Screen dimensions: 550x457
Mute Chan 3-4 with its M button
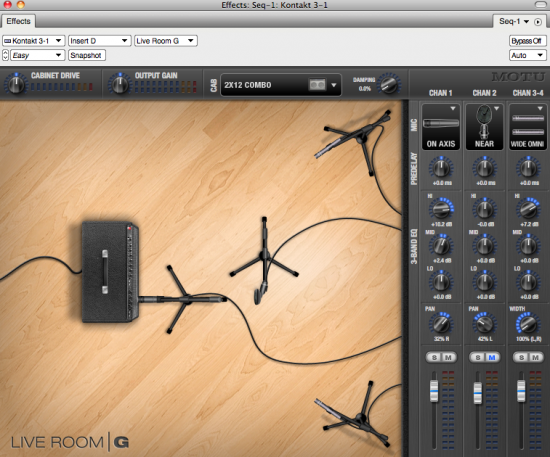click(535, 357)
